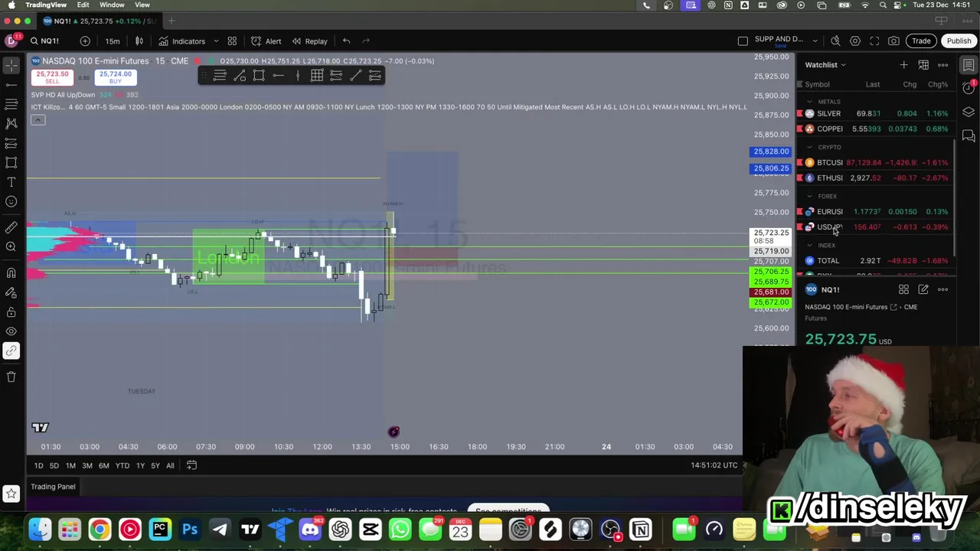
Task: Collapse the METALS watchlist section
Action: 810,101
